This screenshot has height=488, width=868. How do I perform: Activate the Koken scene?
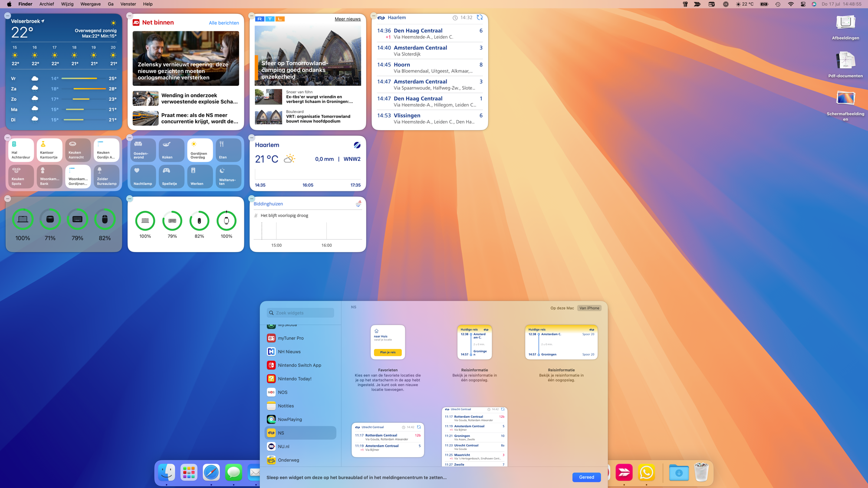click(171, 150)
